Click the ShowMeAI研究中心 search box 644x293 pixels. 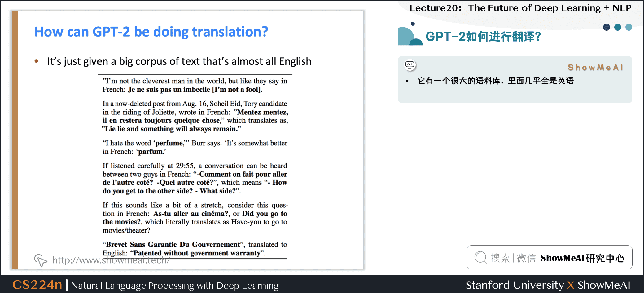coord(549,257)
